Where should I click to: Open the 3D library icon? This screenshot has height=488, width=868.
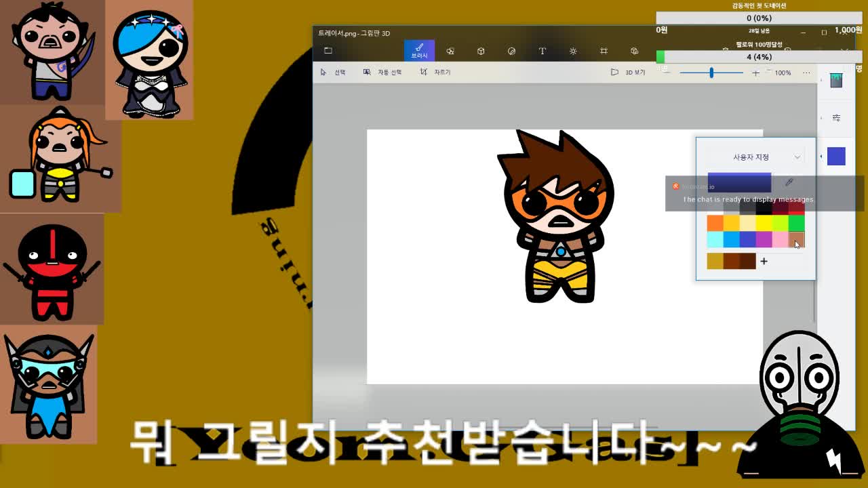(x=634, y=51)
